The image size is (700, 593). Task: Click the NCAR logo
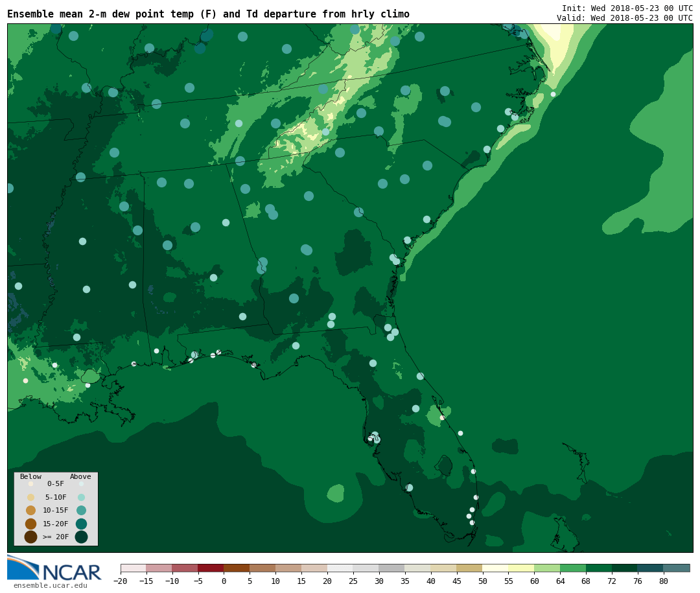pos(54,568)
